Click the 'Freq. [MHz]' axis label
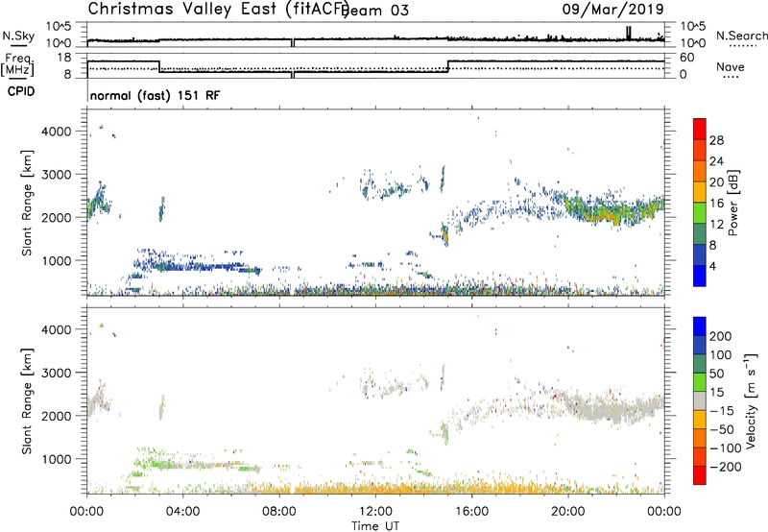This screenshot has height=532, width=768. click(17, 64)
